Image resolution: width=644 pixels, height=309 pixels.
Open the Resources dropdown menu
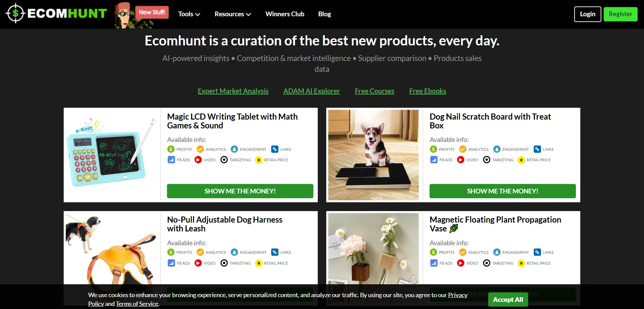pos(233,14)
